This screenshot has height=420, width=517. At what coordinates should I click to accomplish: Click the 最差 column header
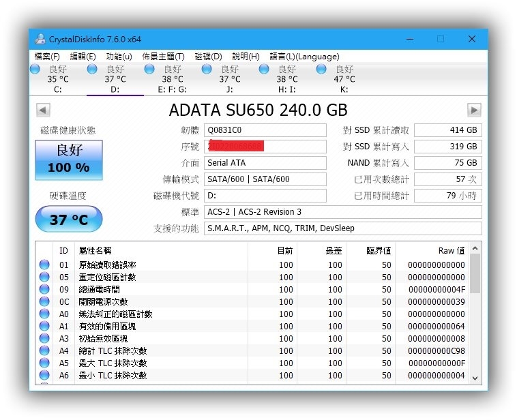coord(321,250)
